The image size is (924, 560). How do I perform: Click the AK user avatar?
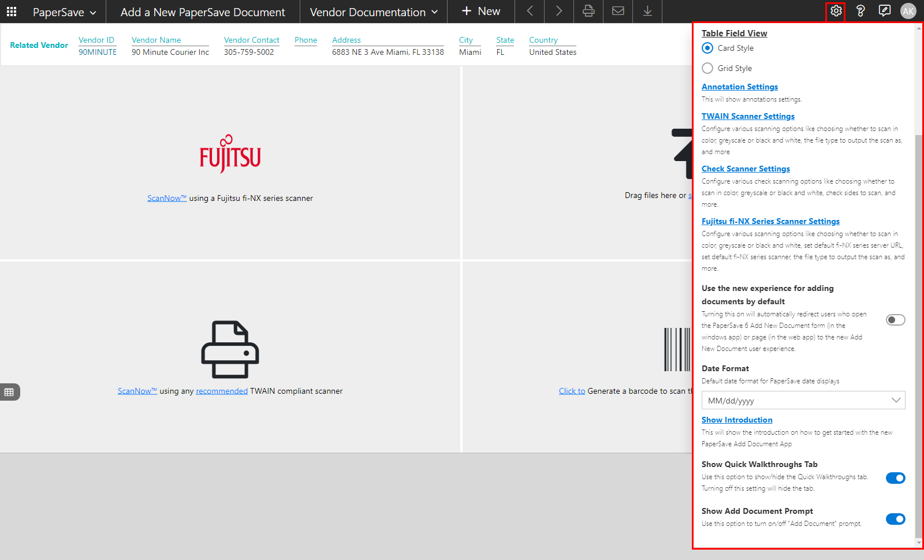908,11
